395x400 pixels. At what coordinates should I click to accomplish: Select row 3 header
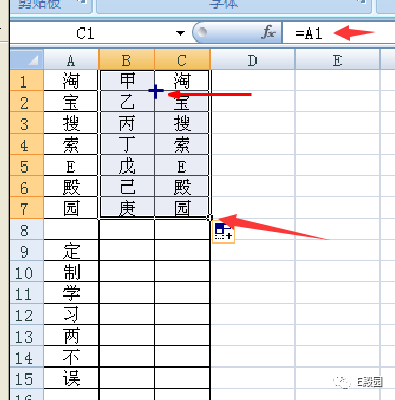click(x=27, y=123)
